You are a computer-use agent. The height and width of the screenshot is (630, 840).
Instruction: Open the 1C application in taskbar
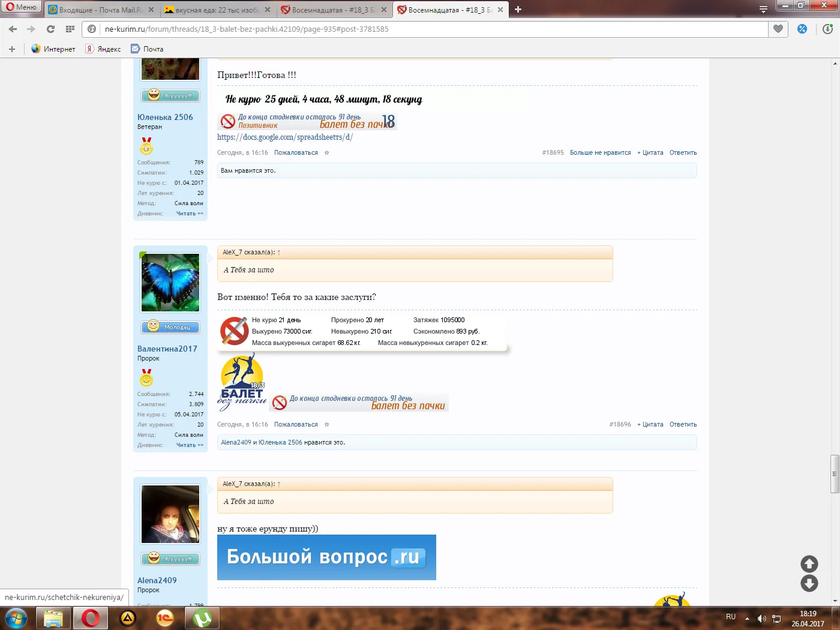tap(165, 618)
